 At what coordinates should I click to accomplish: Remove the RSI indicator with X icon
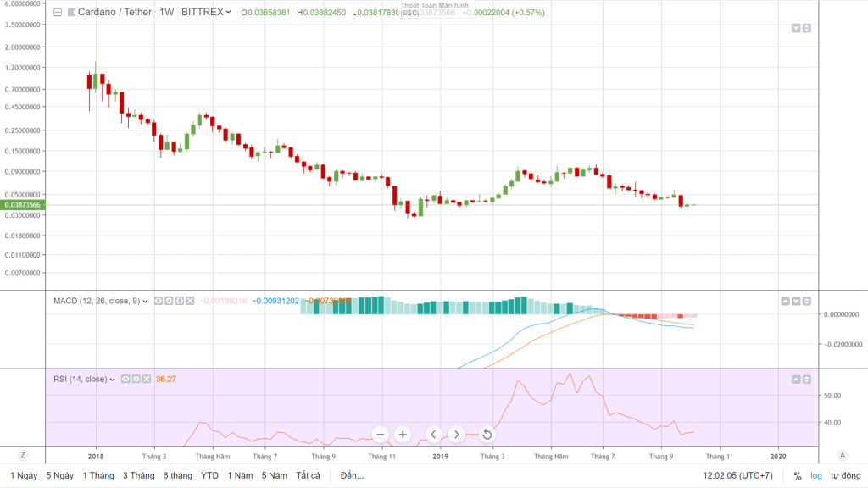[147, 379]
